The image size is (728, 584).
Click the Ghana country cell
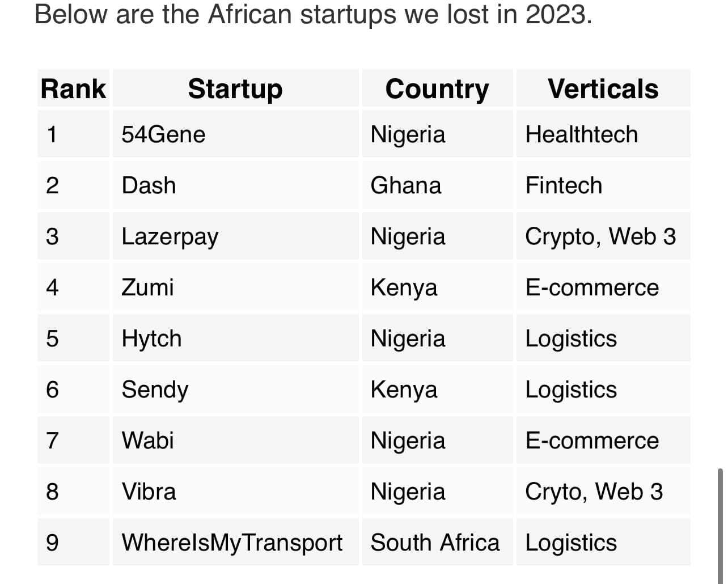tap(437, 185)
